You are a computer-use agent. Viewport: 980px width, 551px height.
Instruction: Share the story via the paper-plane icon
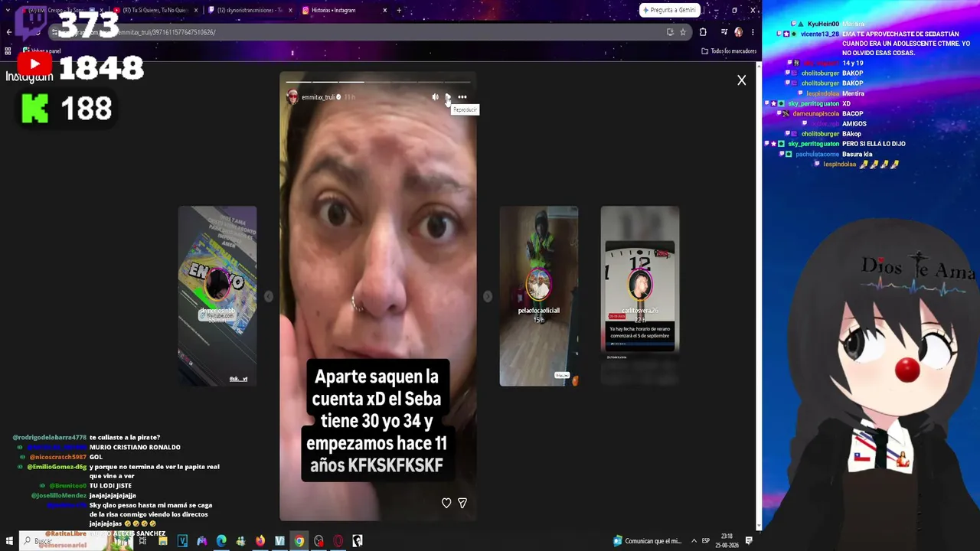point(462,503)
